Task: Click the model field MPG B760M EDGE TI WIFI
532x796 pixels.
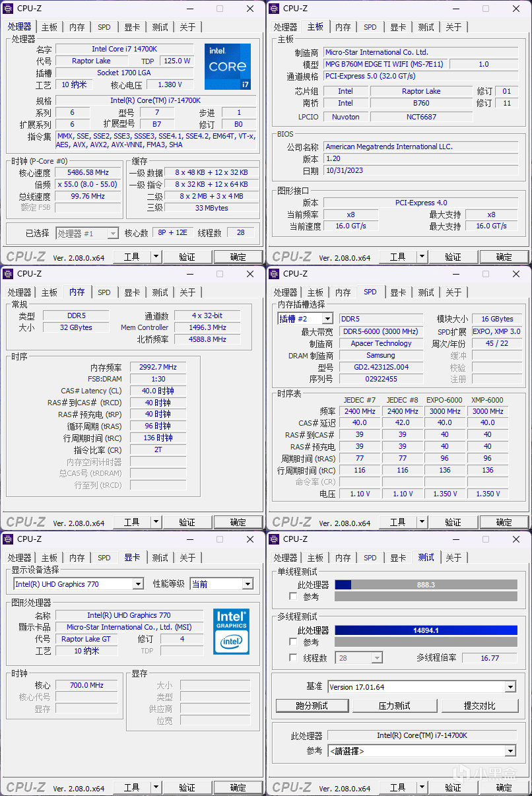Action: [x=384, y=64]
